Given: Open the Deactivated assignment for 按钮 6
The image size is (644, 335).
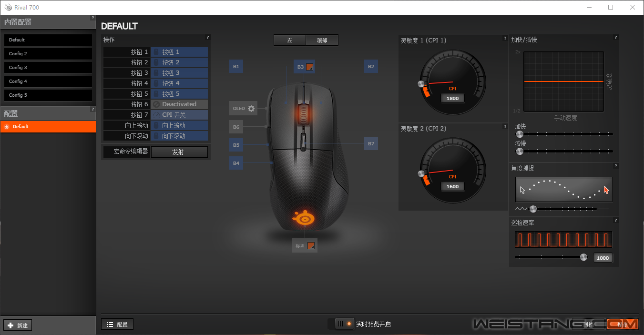Looking at the screenshot, I should click(179, 104).
